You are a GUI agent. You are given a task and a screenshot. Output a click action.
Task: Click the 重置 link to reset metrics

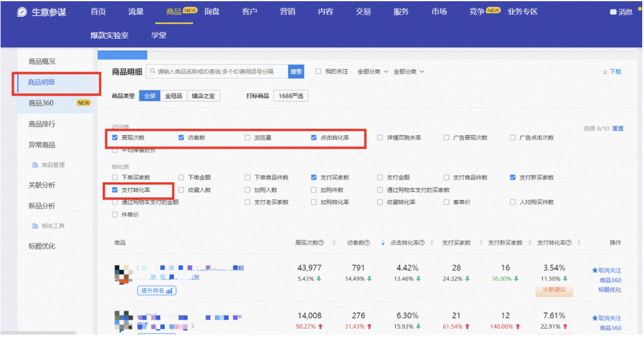coord(618,128)
